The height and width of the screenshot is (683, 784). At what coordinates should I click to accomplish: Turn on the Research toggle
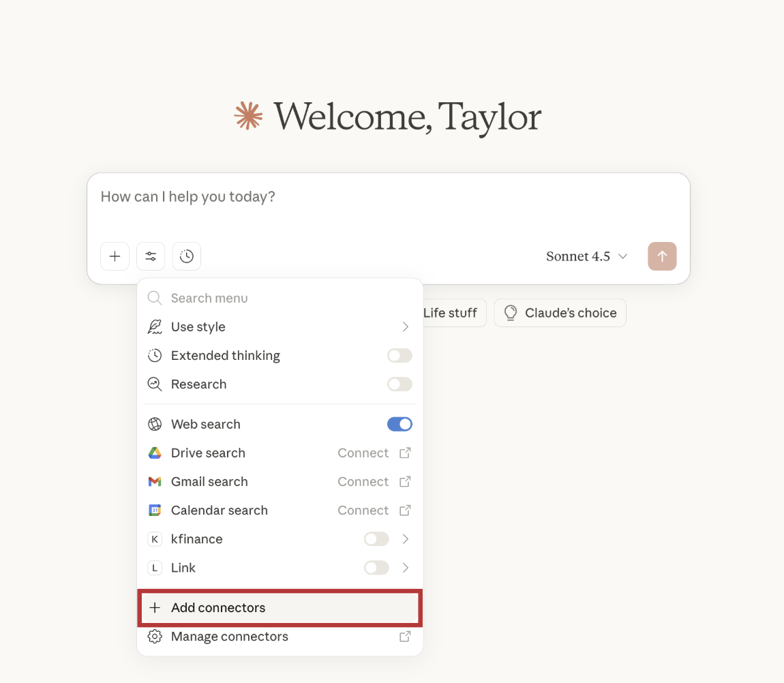[x=399, y=384]
